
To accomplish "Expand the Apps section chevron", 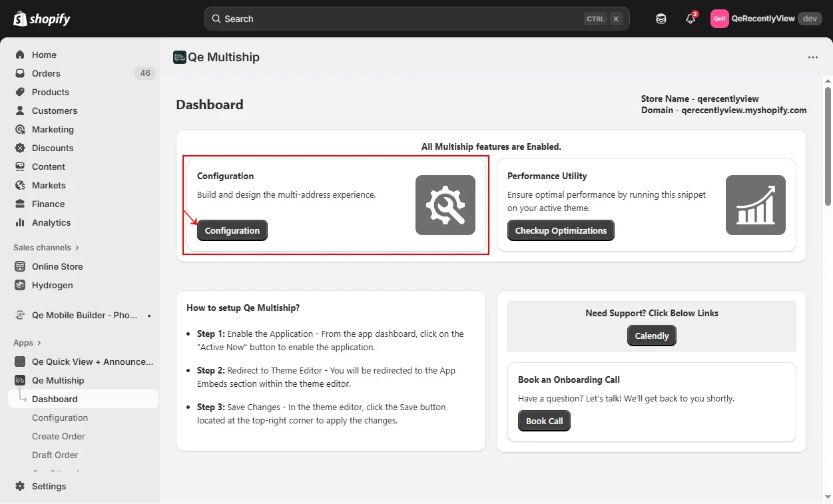I will pos(39,342).
